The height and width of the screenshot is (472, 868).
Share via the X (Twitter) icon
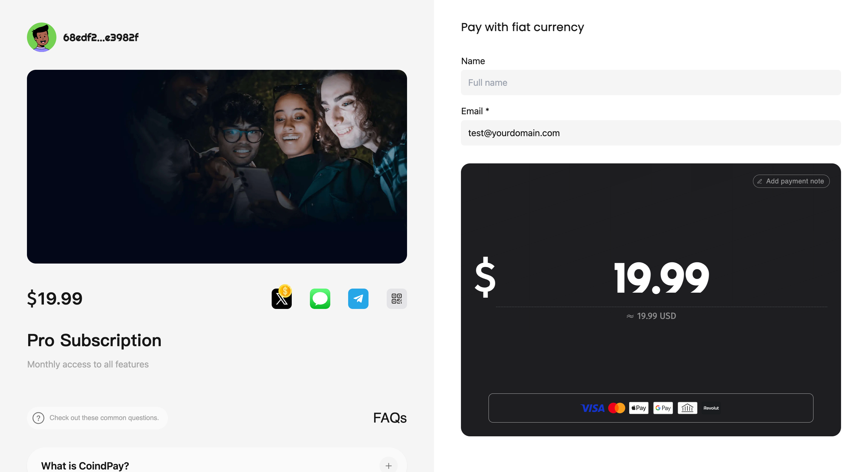[281, 298]
